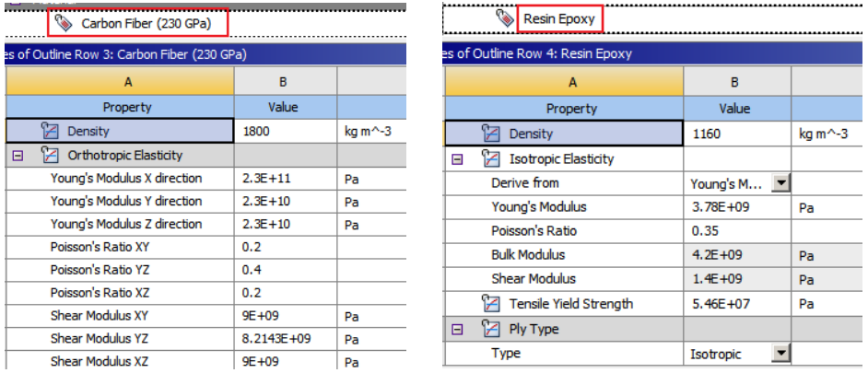The width and height of the screenshot is (868, 373).
Task: Click column A header in Resin Epoxy table
Action: pyautogui.click(x=564, y=83)
